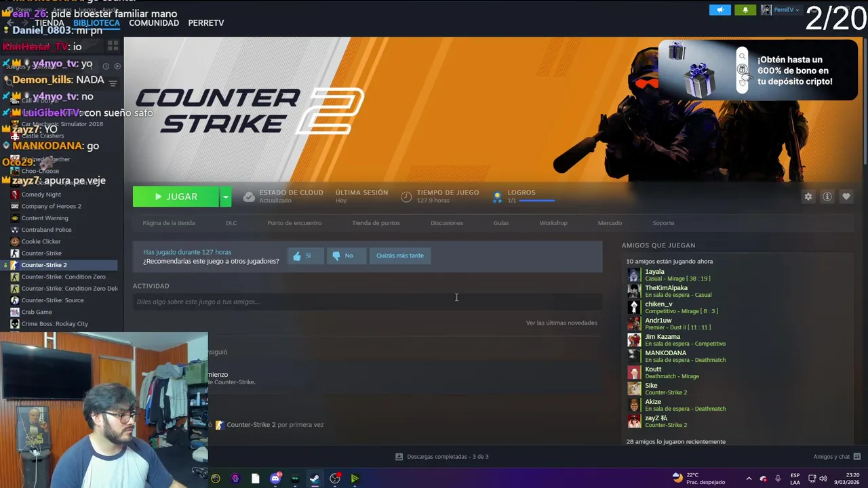Select Comedy Night in library list
This screenshot has width=868, height=488.
tap(41, 195)
